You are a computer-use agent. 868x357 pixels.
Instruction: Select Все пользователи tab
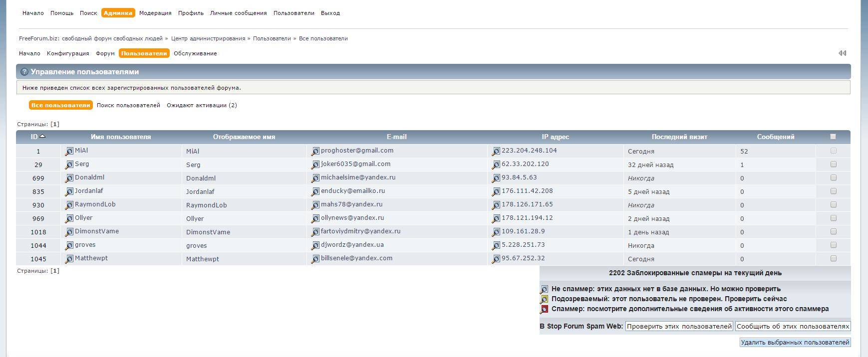coord(61,105)
